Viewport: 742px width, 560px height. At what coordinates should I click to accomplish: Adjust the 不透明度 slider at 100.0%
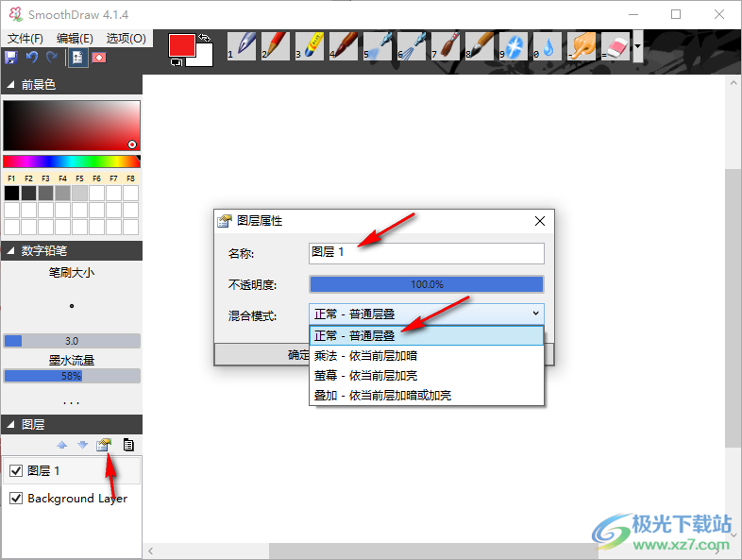point(427,284)
